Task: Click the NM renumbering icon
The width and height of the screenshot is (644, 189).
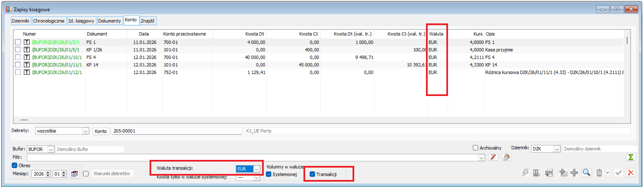Action: point(549,173)
